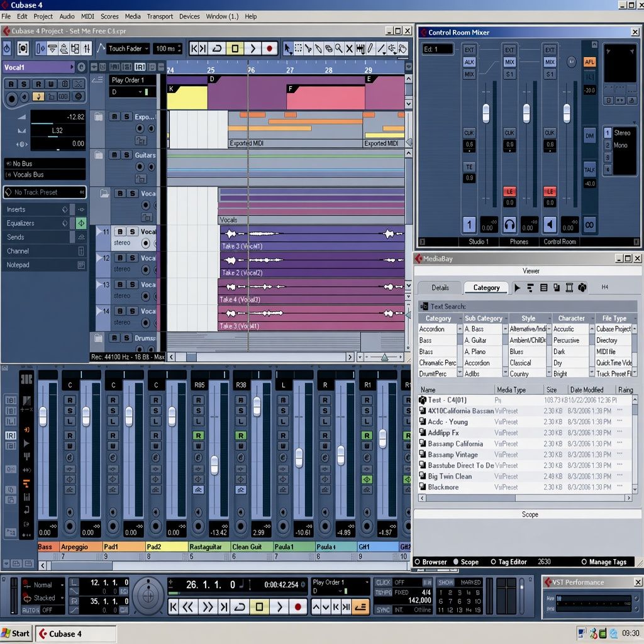644x644 pixels.
Task: Adjust the Rastaguitar channel volume fader
Action: point(214,465)
